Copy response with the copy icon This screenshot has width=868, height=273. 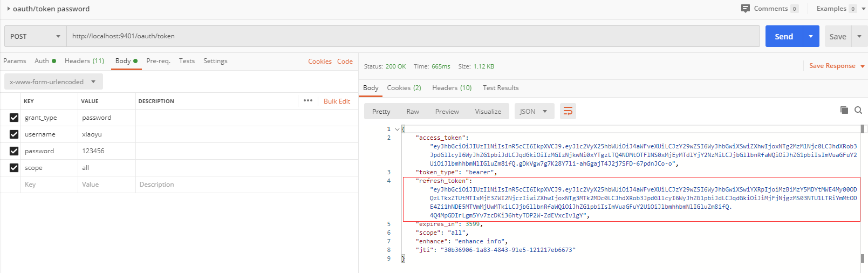(x=844, y=110)
